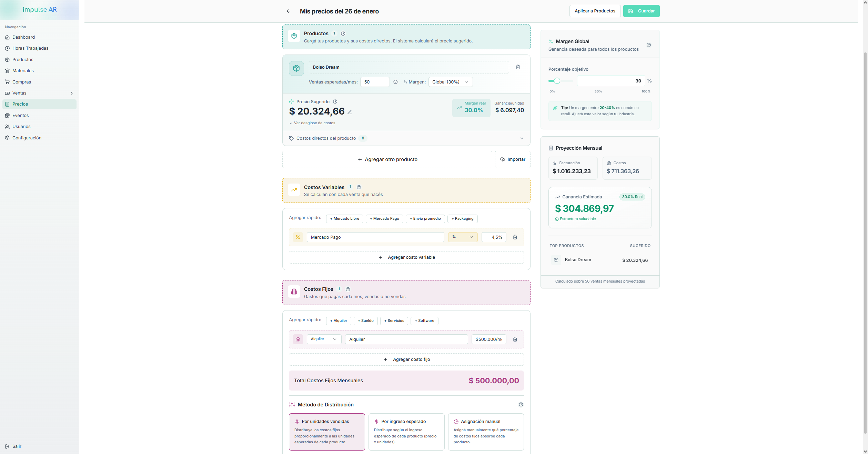Viewport: 868px width, 454px height.
Task: Edit suggested price with pencil icon
Action: tap(350, 112)
